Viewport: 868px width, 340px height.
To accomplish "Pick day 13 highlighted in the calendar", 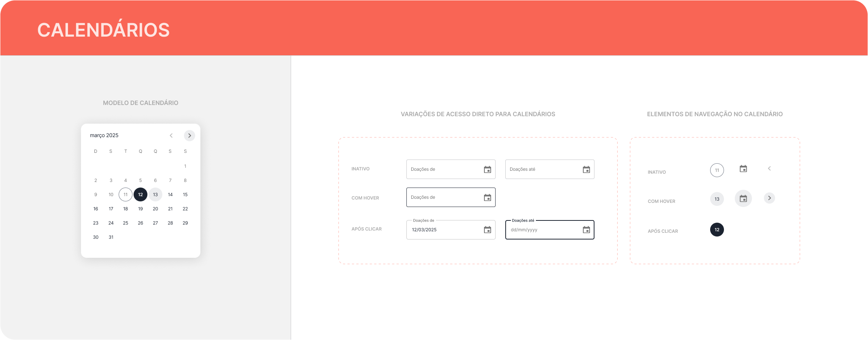I will tap(155, 195).
